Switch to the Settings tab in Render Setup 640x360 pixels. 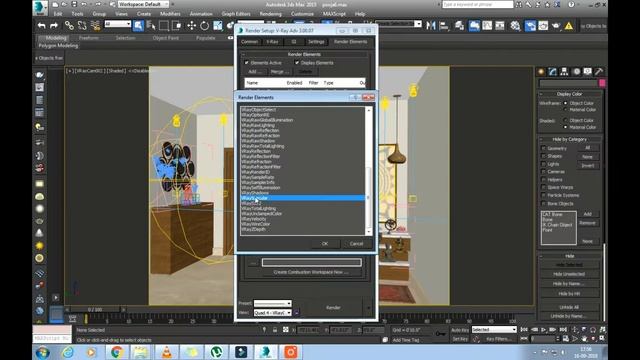tap(316, 42)
